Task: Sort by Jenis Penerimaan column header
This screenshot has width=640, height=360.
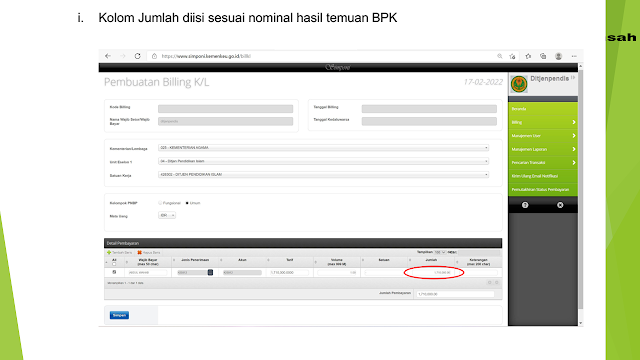Action: [x=195, y=262]
